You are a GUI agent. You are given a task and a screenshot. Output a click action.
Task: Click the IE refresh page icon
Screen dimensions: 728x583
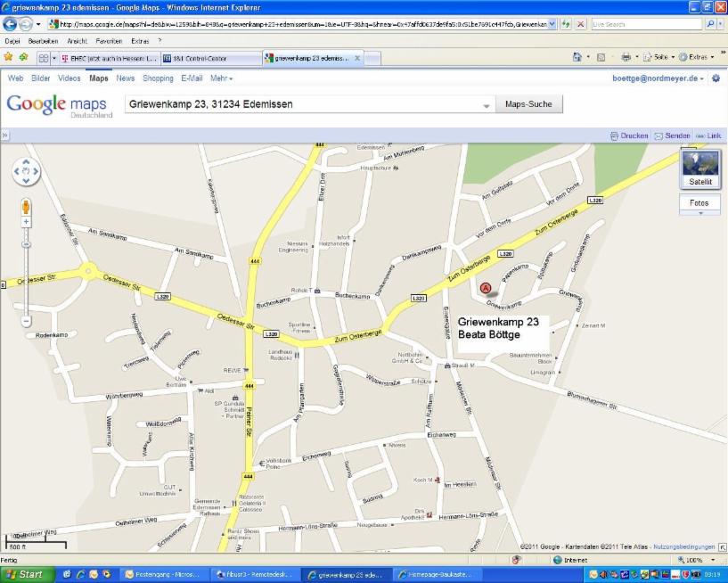pyautogui.click(x=566, y=24)
